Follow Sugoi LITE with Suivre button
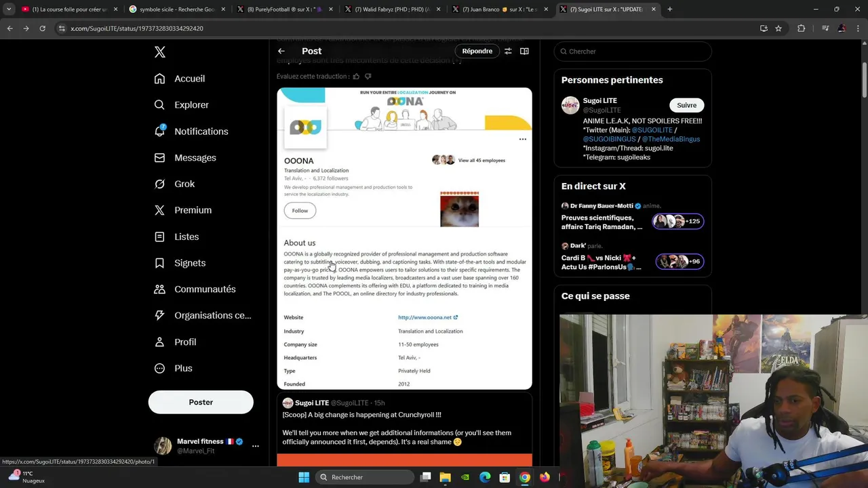Image resolution: width=868 pixels, height=488 pixels. tap(686, 105)
